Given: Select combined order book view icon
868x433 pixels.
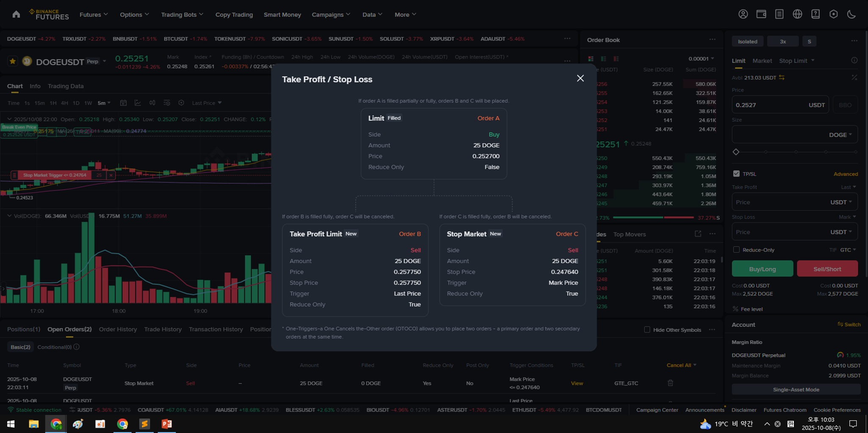Looking at the screenshot, I should [591, 58].
